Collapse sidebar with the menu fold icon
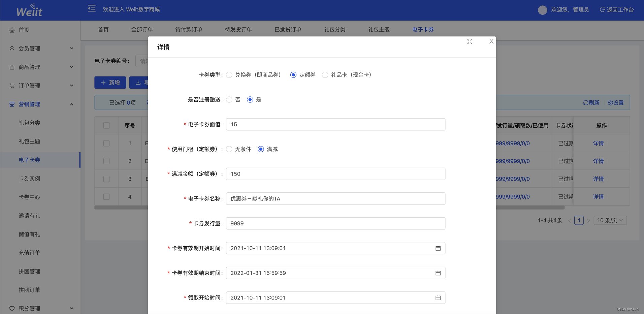The image size is (644, 314). (92, 8)
